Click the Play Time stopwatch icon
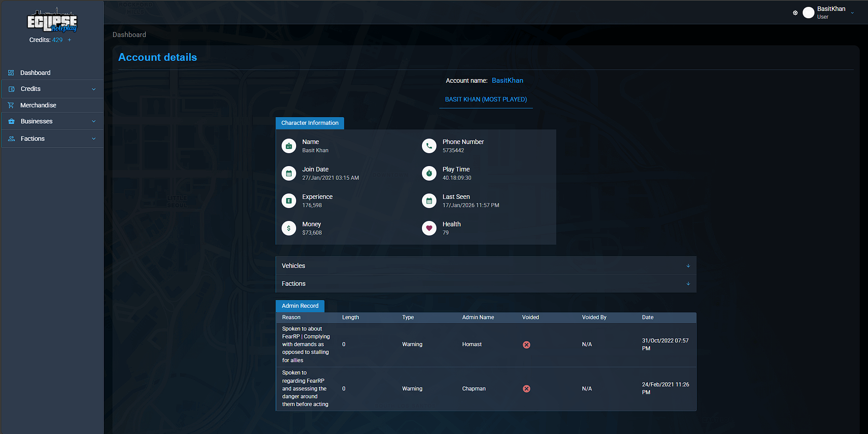 click(429, 173)
